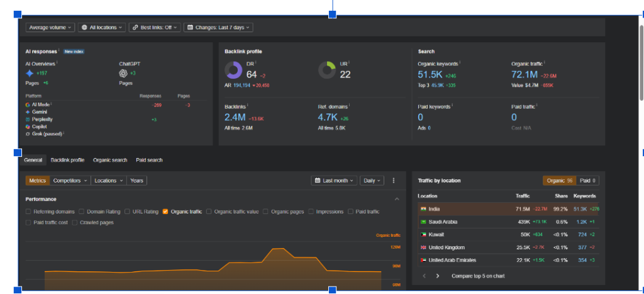Click info icon next to UR
Image resolution: width=644 pixels, height=294 pixels.
[x=349, y=62]
